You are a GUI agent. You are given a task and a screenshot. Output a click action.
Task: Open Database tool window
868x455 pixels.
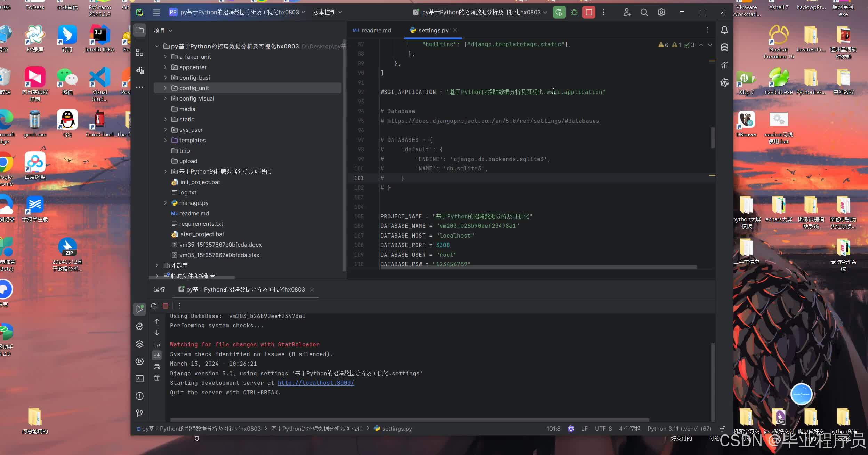pyautogui.click(x=724, y=48)
